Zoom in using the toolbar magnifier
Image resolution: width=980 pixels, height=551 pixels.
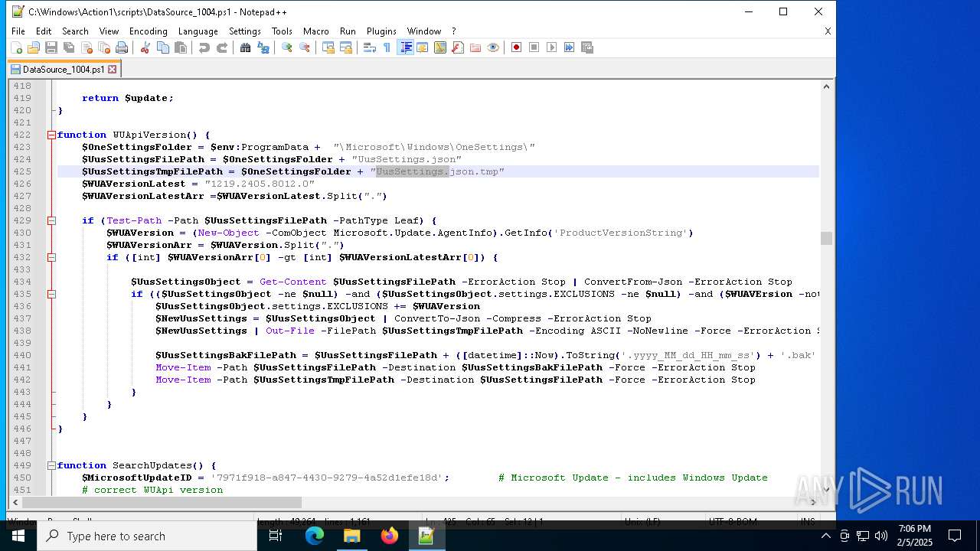point(286,47)
